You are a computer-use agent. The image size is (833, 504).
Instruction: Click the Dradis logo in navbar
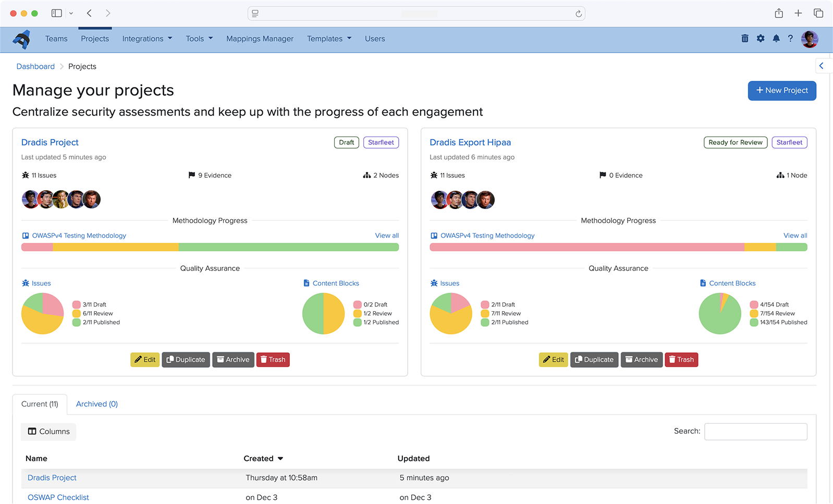pos(21,39)
